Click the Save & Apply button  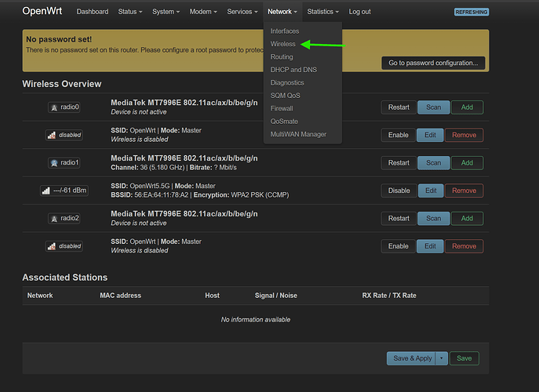tap(411, 358)
